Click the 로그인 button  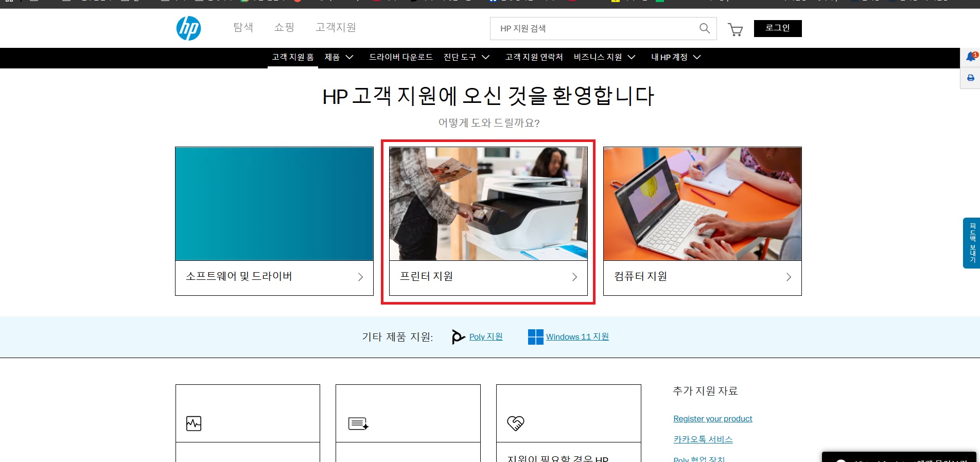[x=778, y=28]
